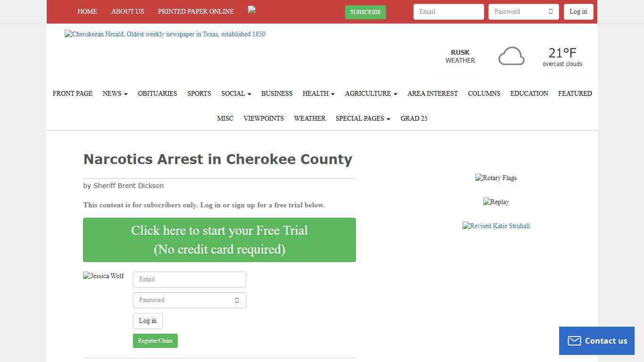This screenshot has height=362, width=644.
Task: Open the Contact us envelope icon
Action: coord(574,340)
